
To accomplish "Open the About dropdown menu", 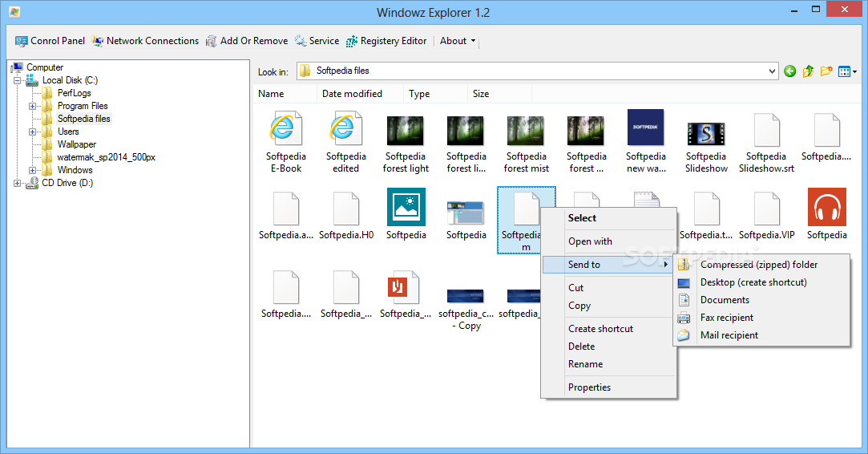I will [x=458, y=41].
